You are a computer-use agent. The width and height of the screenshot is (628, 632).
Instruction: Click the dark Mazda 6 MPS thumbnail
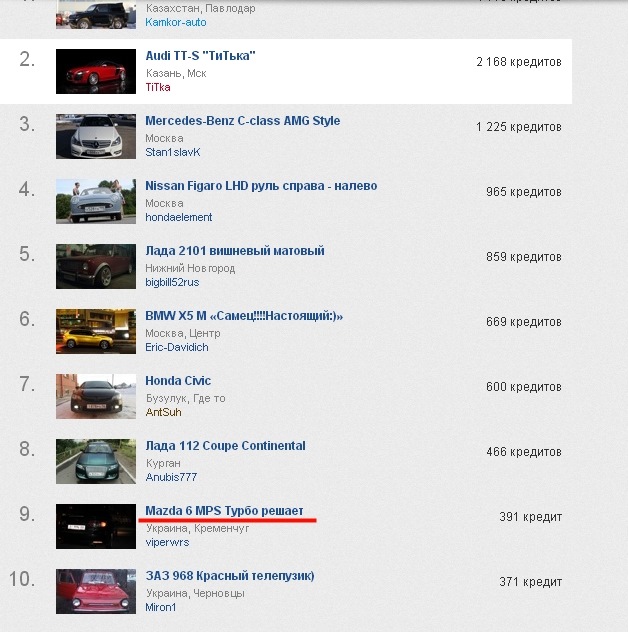click(x=96, y=526)
